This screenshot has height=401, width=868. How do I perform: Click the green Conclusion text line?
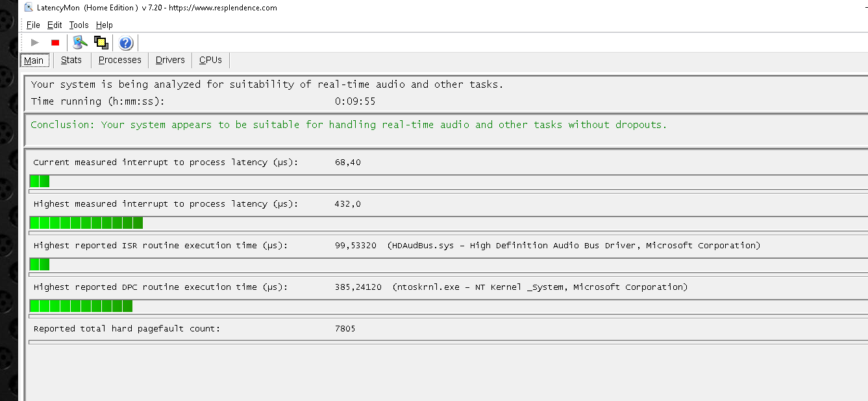349,125
